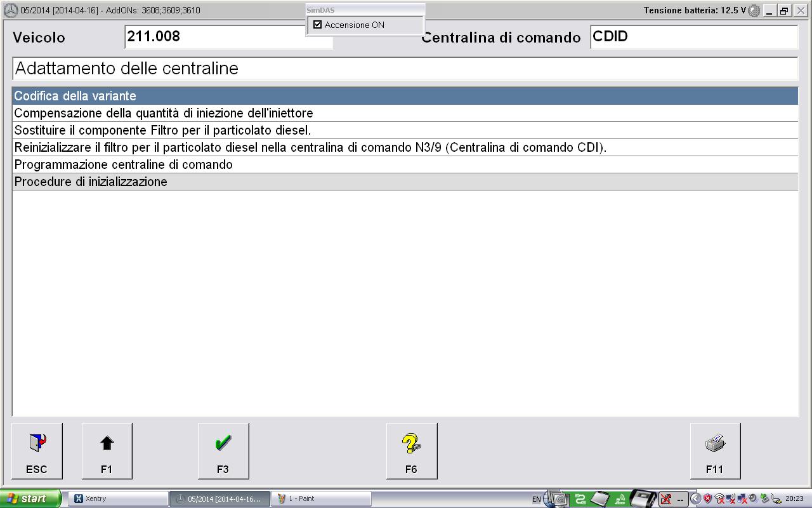Click the wireless connection icon on green bar
This screenshot has height=508, width=812.
620,499
